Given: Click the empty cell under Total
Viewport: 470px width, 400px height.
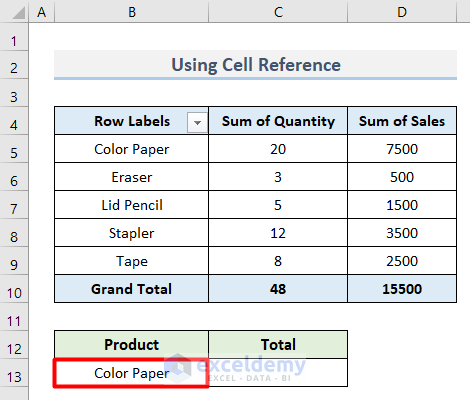Looking at the screenshot, I should click(x=278, y=373).
